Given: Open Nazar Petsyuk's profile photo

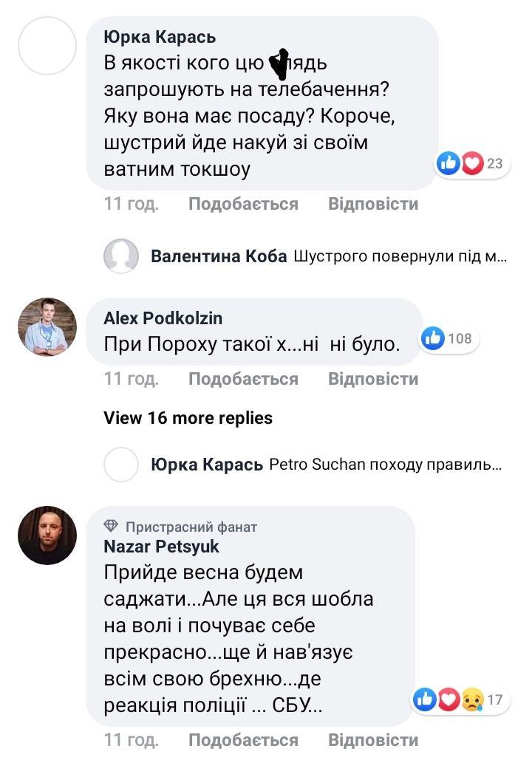Looking at the screenshot, I should click(47, 536).
